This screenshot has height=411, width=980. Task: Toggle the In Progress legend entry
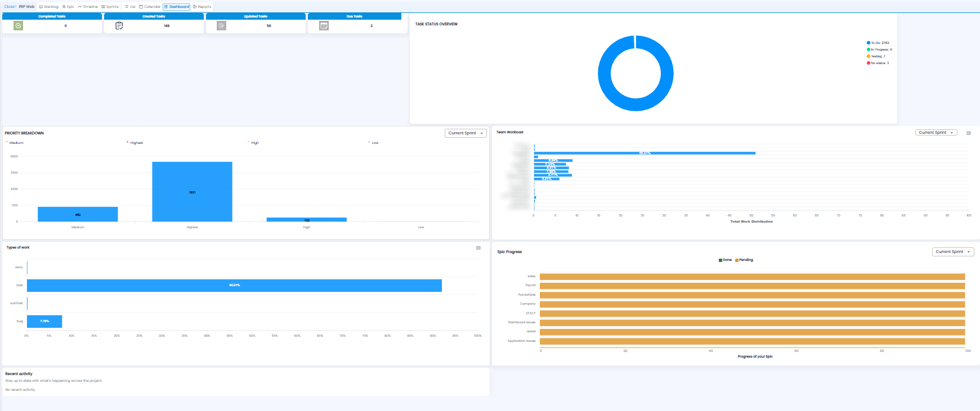coord(879,49)
